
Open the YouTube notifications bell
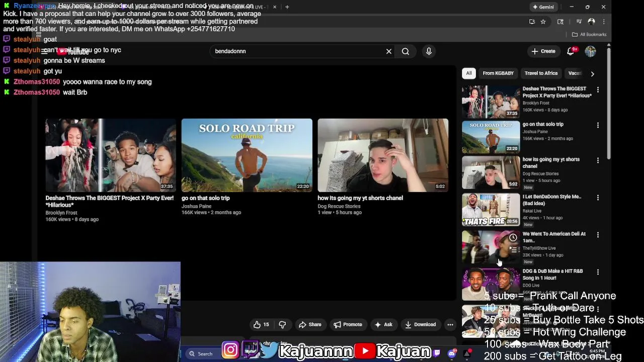[x=571, y=51]
